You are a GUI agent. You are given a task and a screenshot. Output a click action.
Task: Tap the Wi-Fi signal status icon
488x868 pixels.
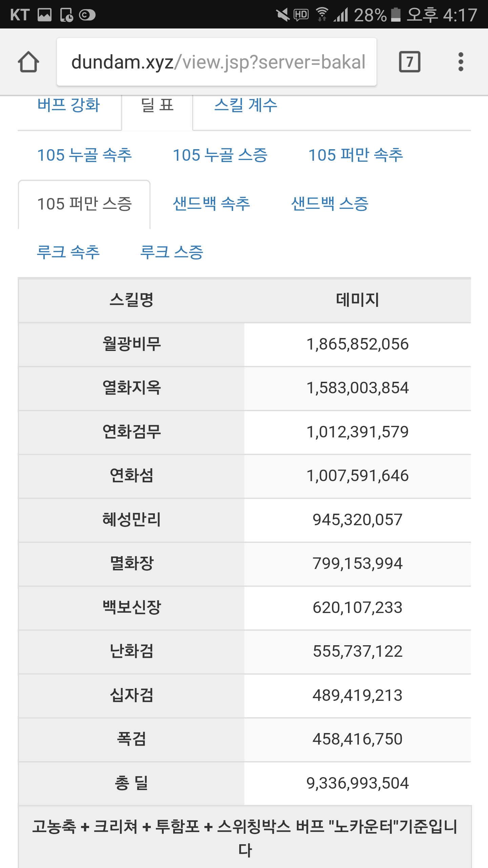coord(322,15)
